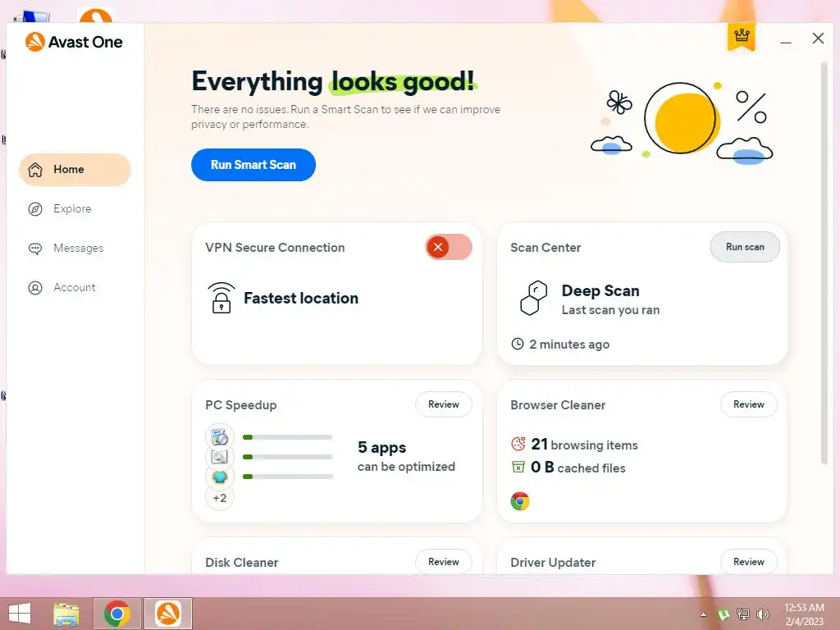Click Review in Disk Cleaner card

444,562
